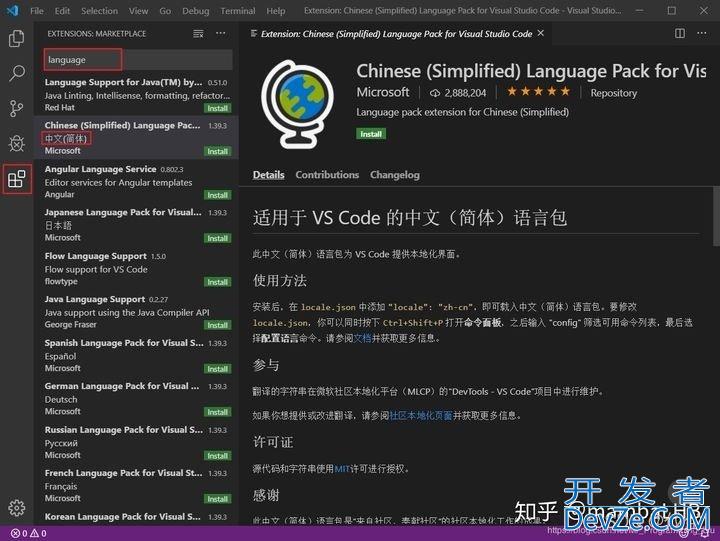Select French Language Pack entry title

point(123,473)
